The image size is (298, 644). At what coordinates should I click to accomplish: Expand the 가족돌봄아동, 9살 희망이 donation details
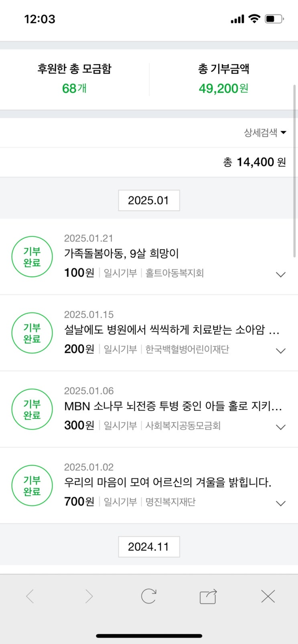pyautogui.click(x=281, y=274)
